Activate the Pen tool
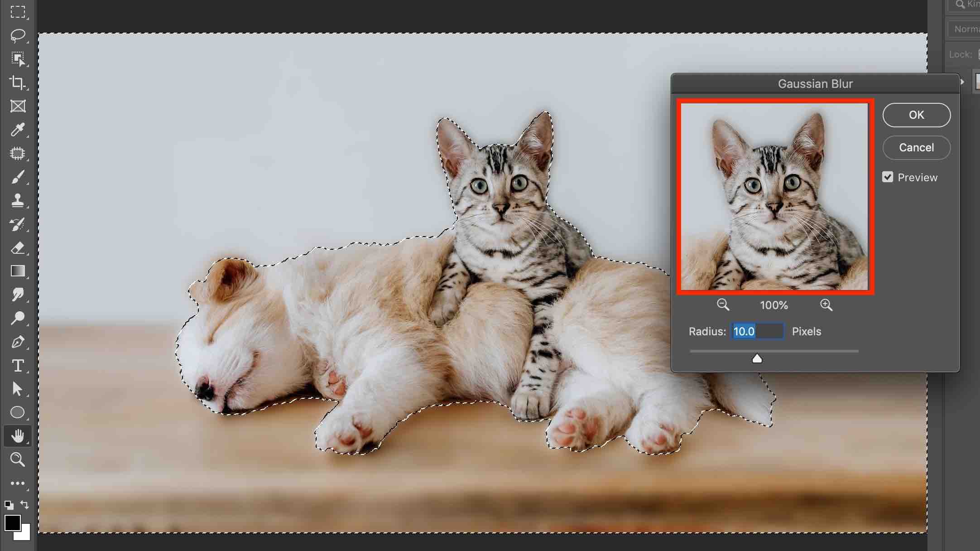Viewport: 980px width, 551px height. 18,342
